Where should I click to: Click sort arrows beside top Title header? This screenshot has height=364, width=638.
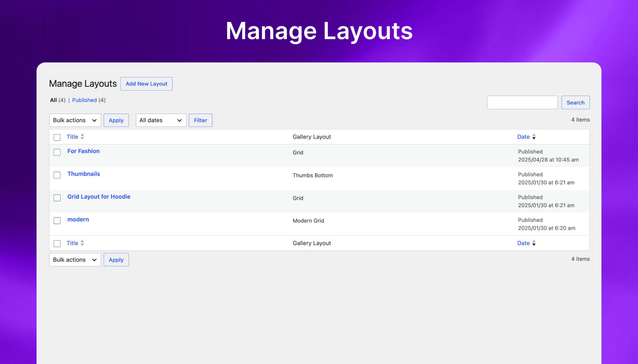tap(82, 136)
